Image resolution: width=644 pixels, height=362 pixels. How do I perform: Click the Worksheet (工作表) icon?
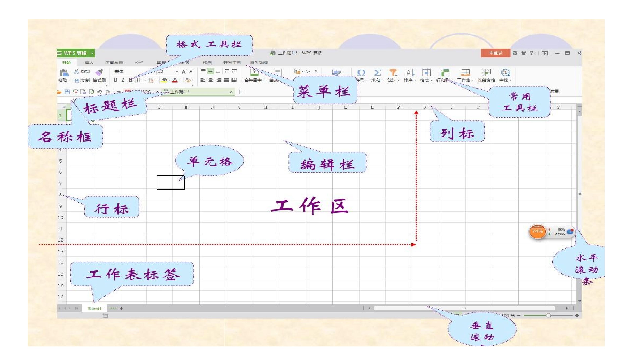pyautogui.click(x=465, y=73)
